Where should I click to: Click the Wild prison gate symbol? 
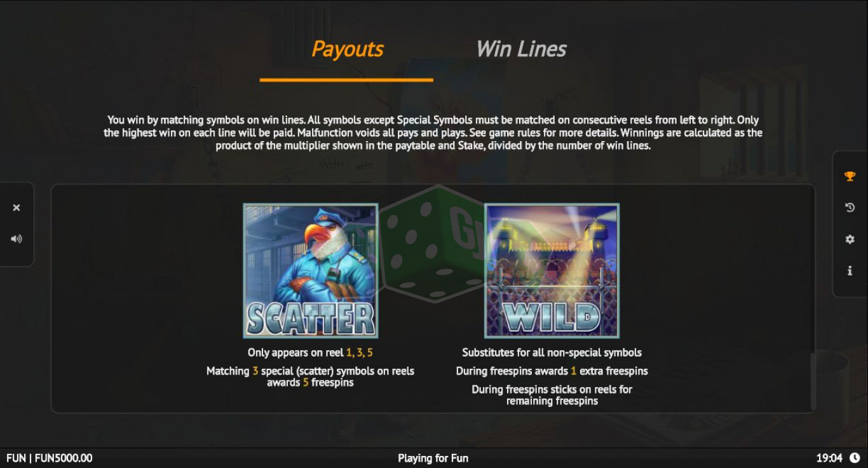point(552,271)
